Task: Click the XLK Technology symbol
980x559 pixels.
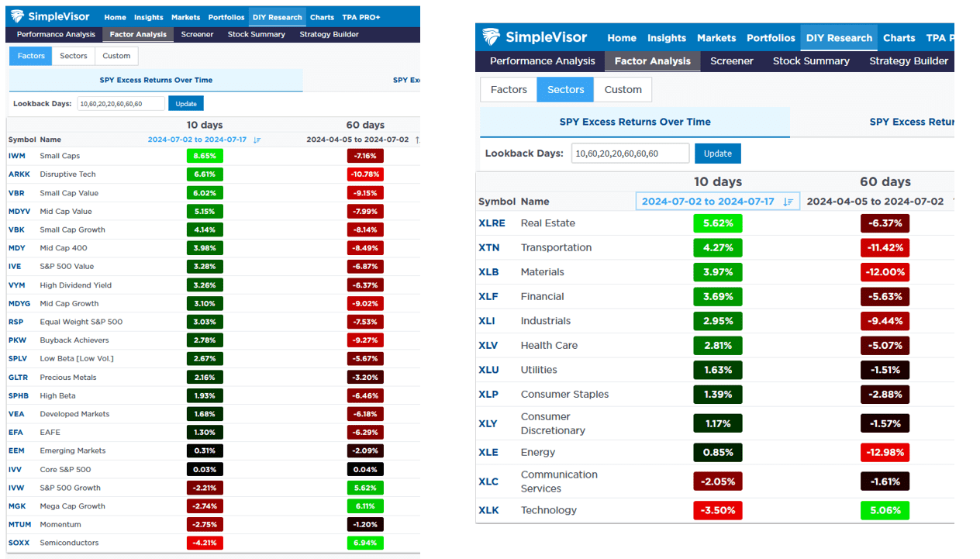Action: [x=488, y=510]
